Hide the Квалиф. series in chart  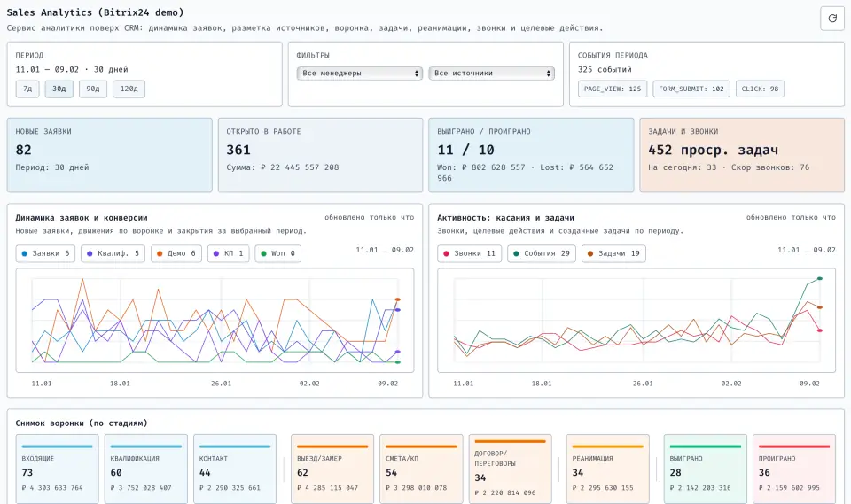[x=113, y=253]
